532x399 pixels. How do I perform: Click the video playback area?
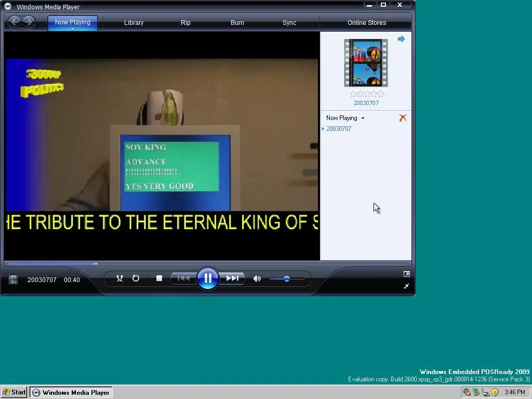click(x=162, y=146)
